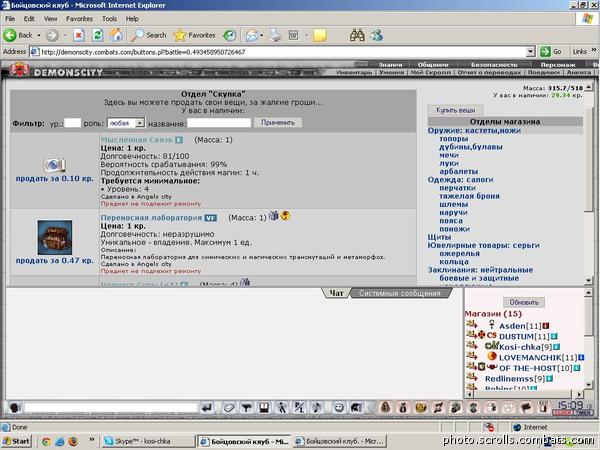Open the dropdown arrow next to Back
Screen dimensions: 600x450
point(39,35)
